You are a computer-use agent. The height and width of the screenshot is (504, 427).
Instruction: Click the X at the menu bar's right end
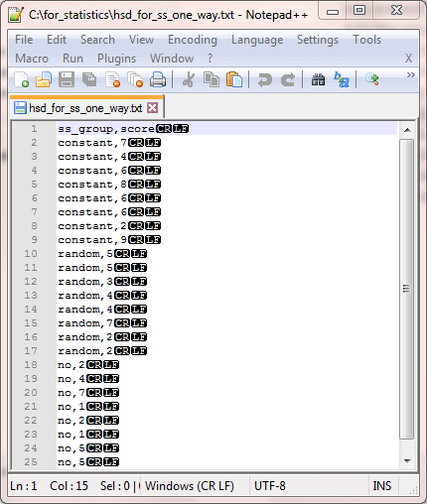tap(408, 59)
